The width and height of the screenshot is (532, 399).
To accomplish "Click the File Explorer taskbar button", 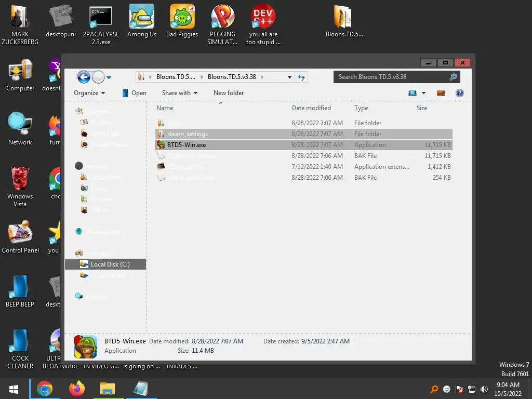I will [x=108, y=389].
